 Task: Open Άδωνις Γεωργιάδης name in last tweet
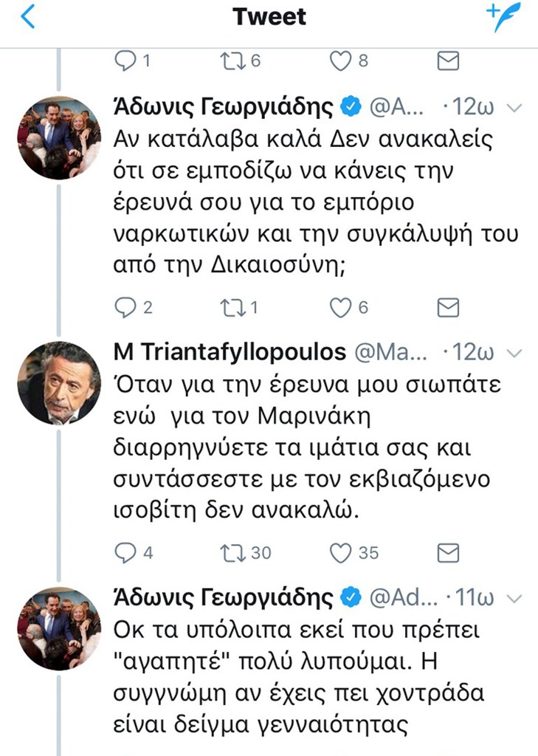[224, 597]
